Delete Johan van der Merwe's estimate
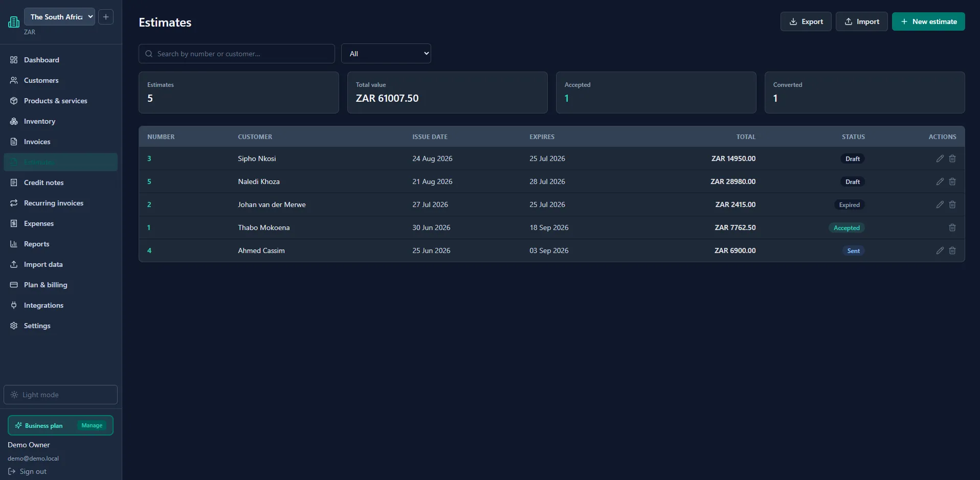Image resolution: width=980 pixels, height=480 pixels. tap(952, 204)
